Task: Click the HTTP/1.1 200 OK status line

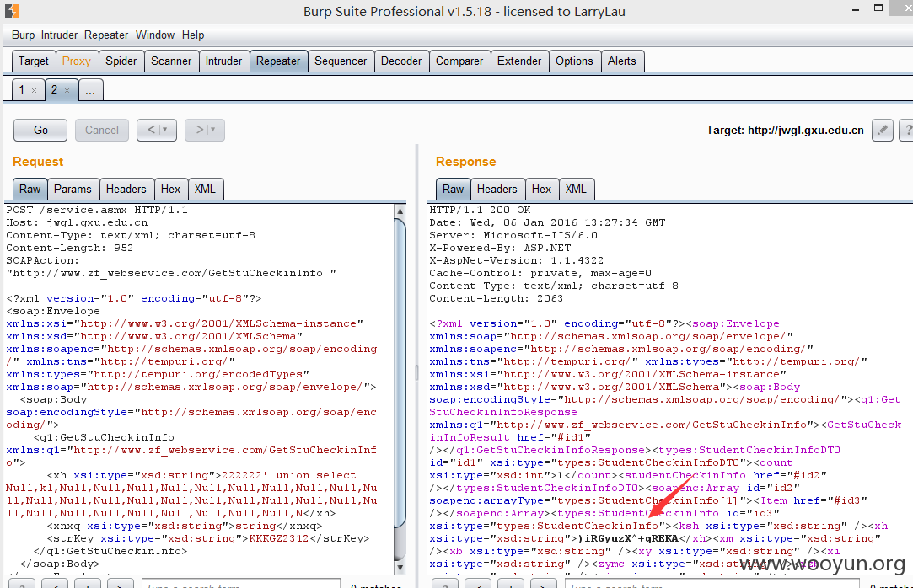Action: 480,210
